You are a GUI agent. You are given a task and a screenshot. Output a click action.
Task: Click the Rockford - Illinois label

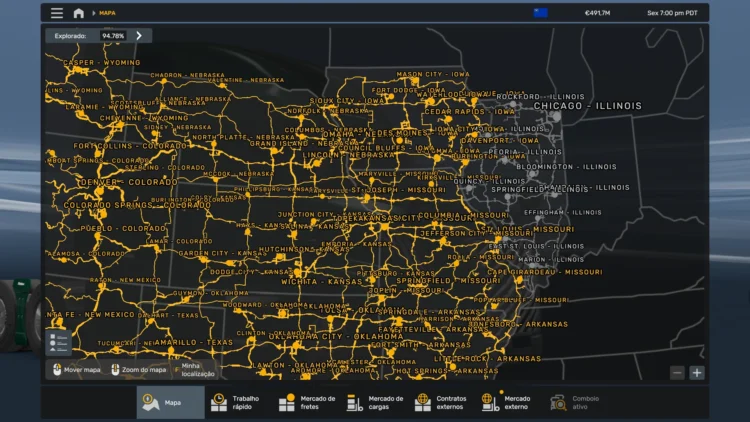point(540,97)
